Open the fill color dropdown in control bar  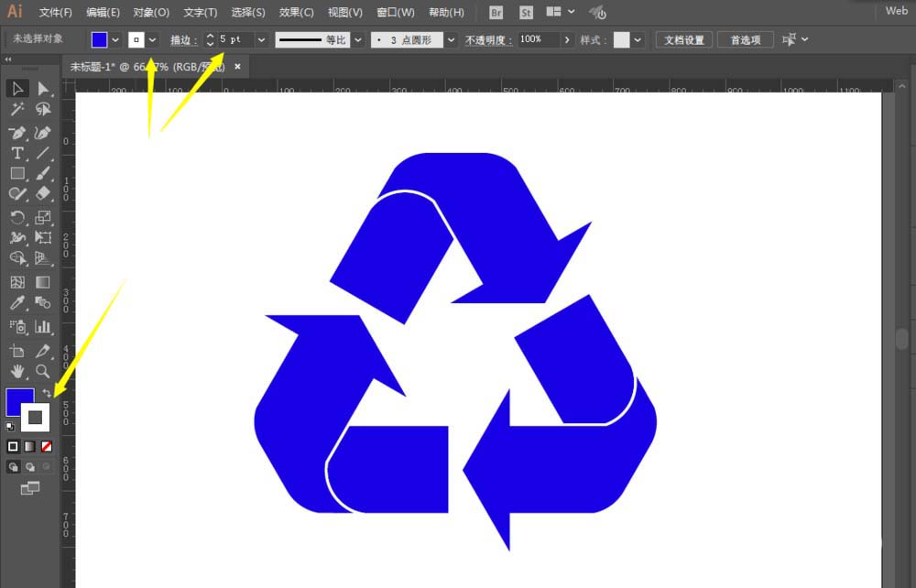point(115,39)
